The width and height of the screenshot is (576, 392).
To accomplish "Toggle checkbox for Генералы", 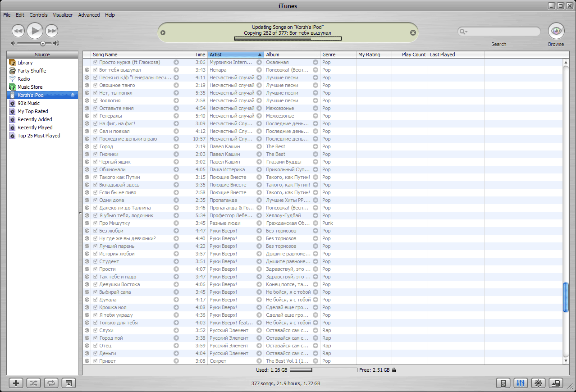I will pyautogui.click(x=96, y=116).
